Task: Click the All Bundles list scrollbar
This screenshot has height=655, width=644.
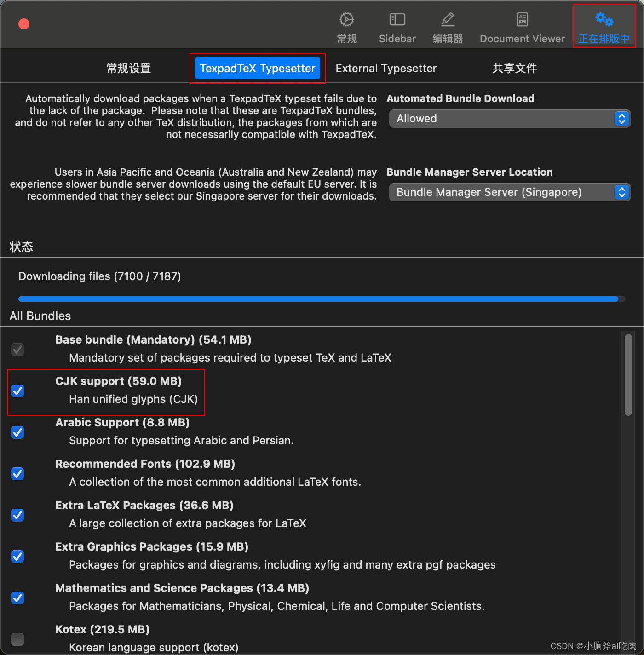Action: click(628, 375)
